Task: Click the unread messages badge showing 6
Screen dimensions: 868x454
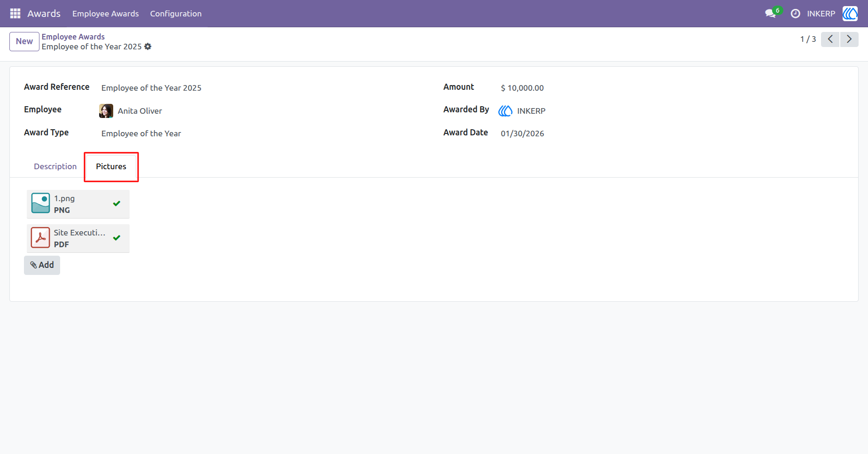Action: [x=778, y=10]
